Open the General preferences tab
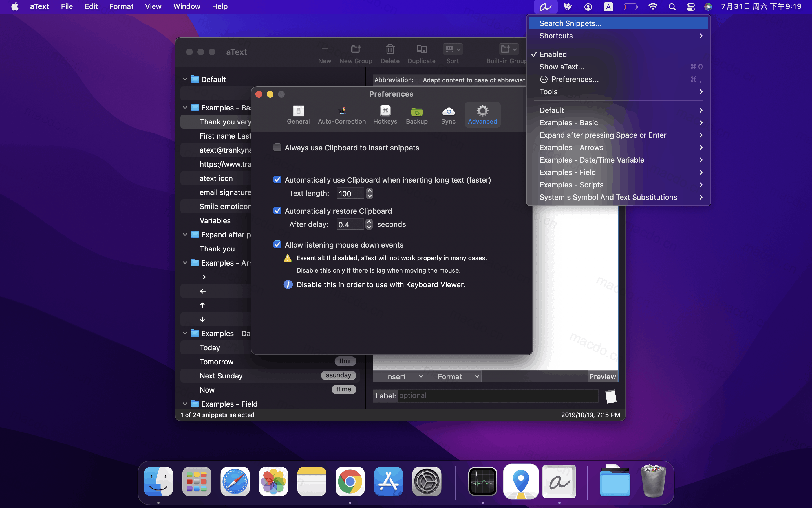812x508 pixels. pos(298,115)
